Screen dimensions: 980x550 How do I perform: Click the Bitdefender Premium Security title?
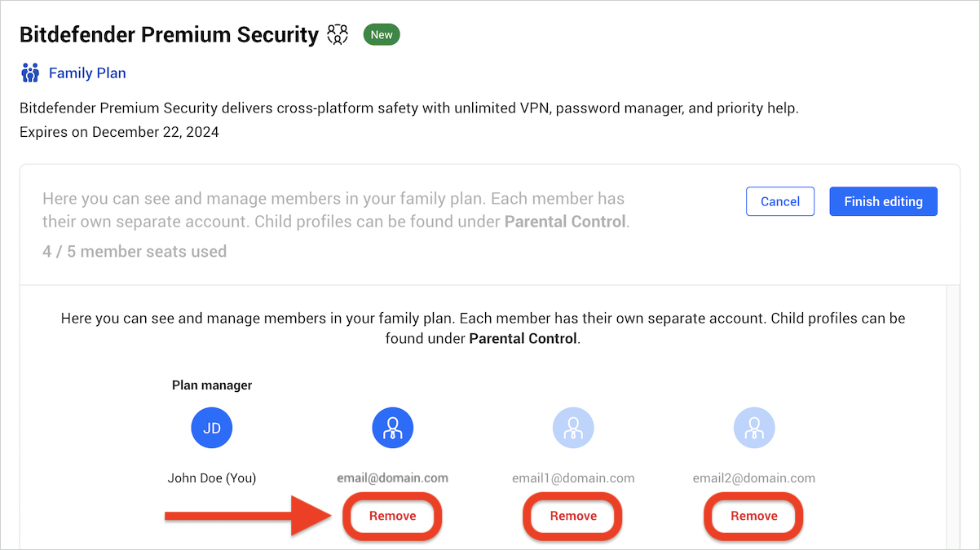[169, 35]
